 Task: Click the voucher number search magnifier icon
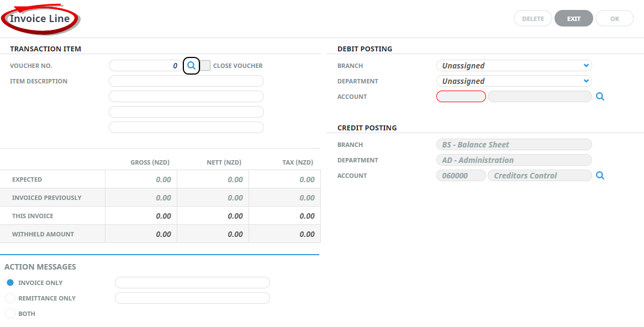pos(191,66)
